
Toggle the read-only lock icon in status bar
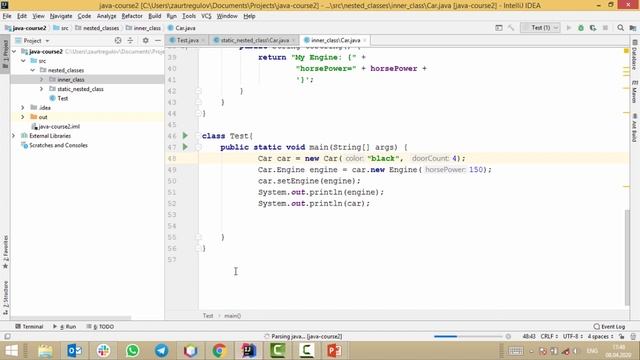click(x=621, y=337)
